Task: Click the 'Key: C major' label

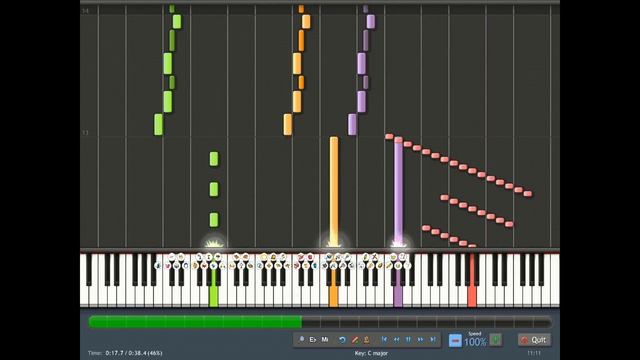Action: pyautogui.click(x=371, y=353)
